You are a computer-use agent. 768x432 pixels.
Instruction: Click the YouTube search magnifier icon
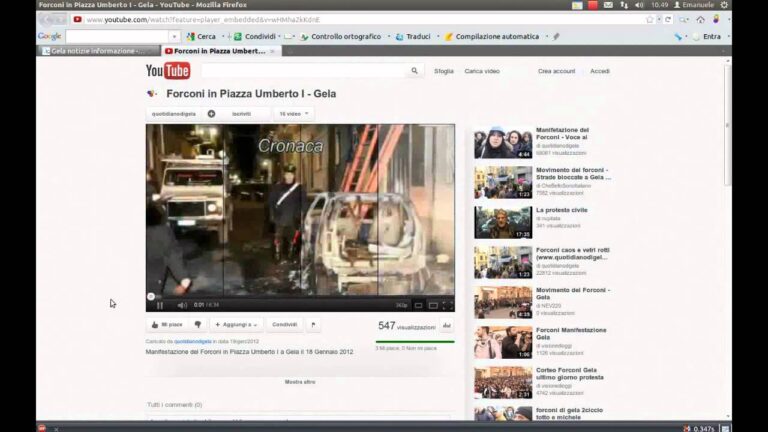click(414, 71)
